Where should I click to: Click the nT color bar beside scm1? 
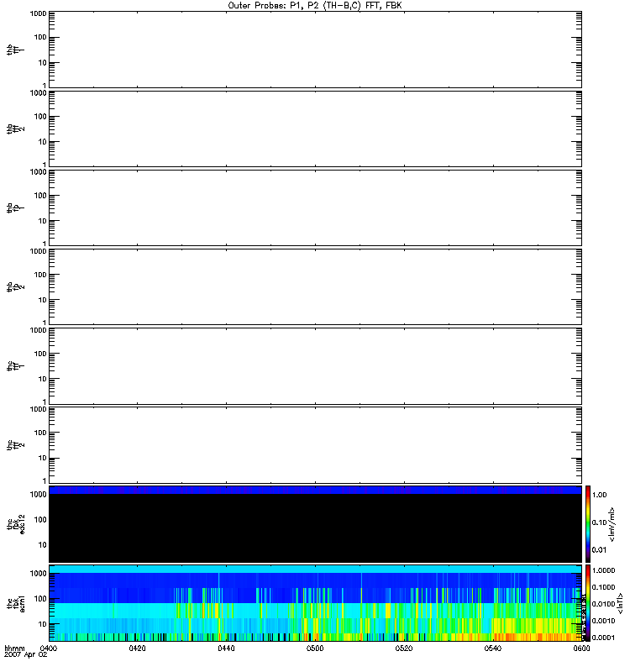point(588,603)
